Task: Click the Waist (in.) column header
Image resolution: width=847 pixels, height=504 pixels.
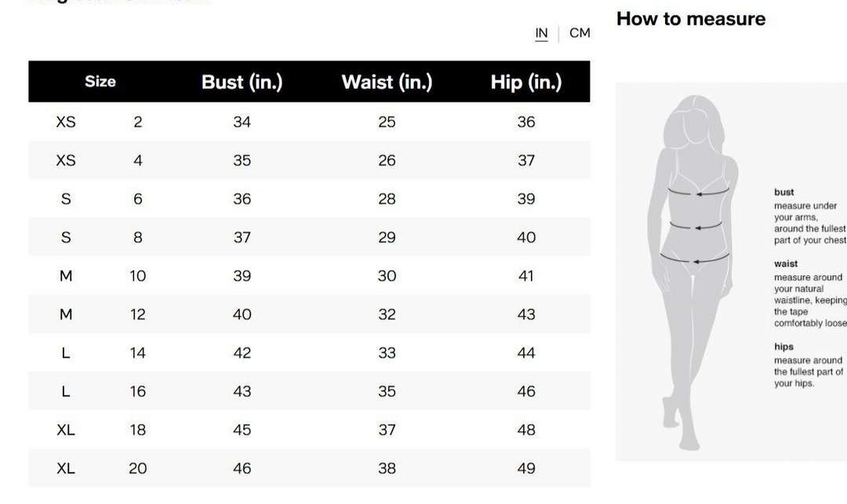Action: 387,82
